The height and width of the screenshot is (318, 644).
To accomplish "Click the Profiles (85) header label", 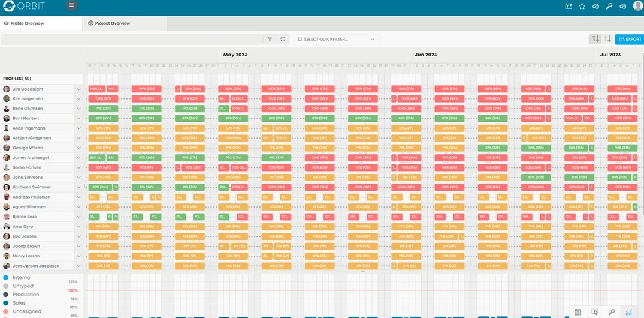I will [x=17, y=79].
